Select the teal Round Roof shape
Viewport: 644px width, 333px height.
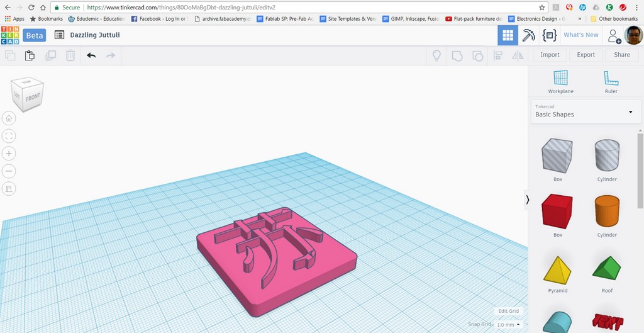[x=557, y=322]
